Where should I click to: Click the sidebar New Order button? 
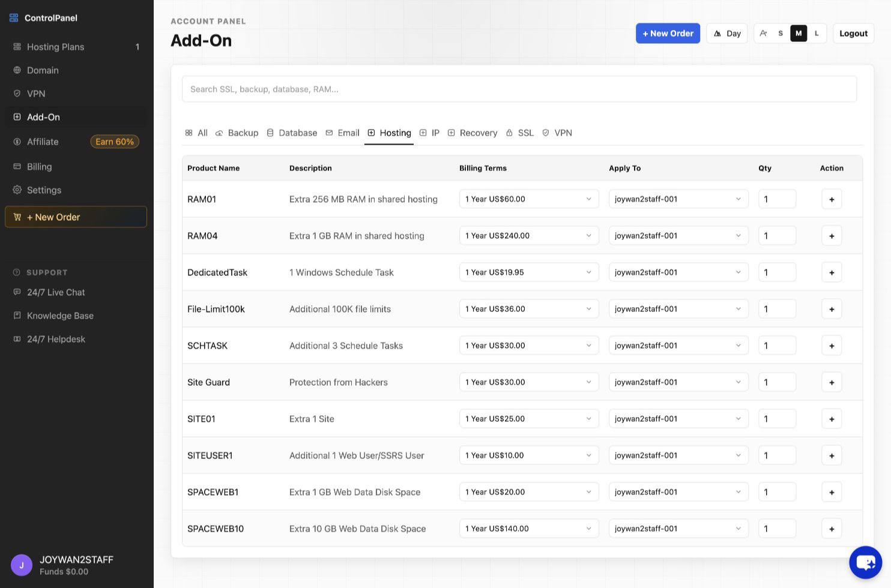coord(76,217)
